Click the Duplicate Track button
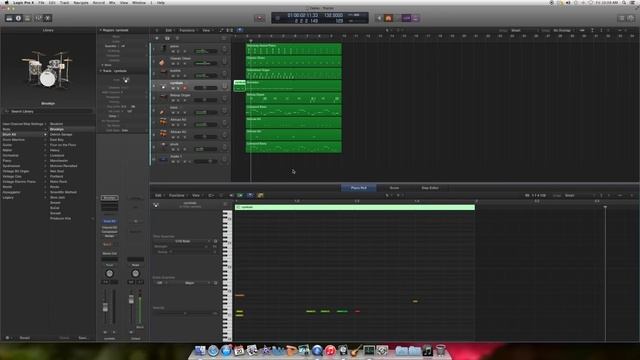This screenshot has height=360, width=640. [167, 38]
